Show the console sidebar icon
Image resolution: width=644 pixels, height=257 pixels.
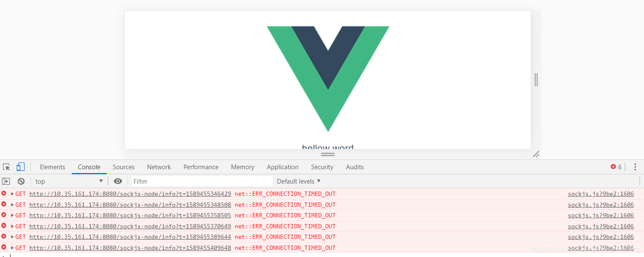[x=6, y=181]
